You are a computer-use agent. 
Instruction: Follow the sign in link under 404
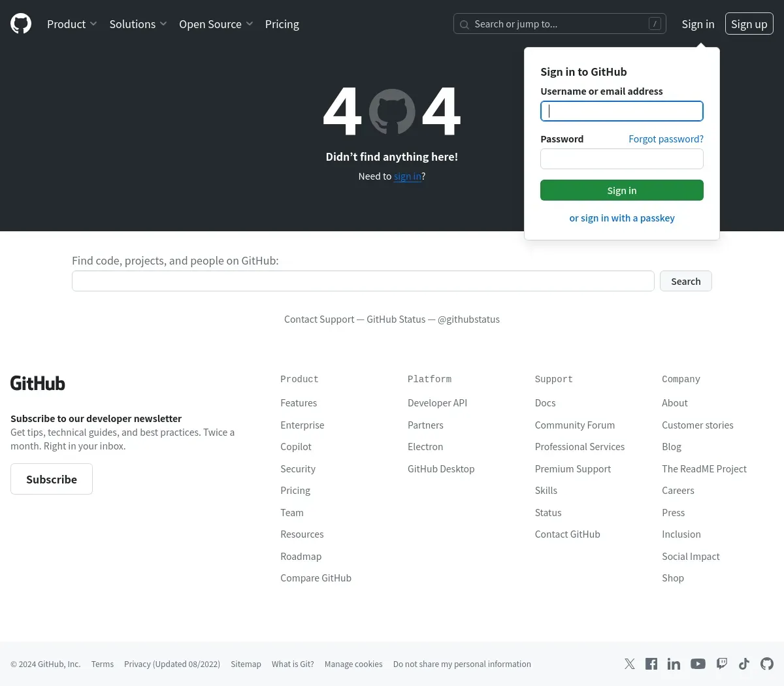[x=408, y=176]
